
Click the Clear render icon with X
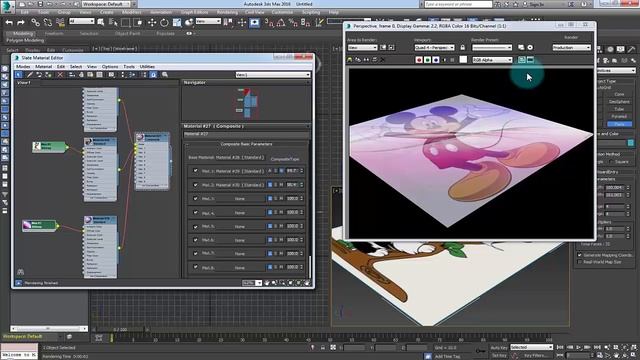pyautogui.click(x=382, y=60)
